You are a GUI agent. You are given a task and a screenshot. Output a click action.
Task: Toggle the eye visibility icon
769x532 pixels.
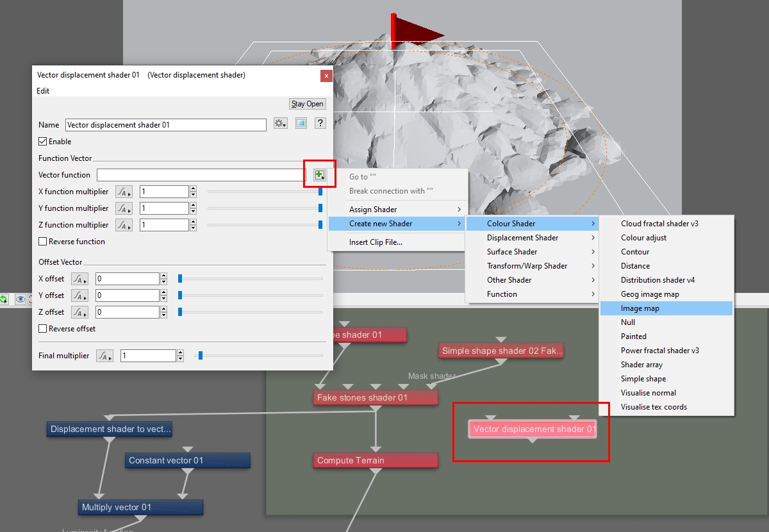pyautogui.click(x=21, y=299)
